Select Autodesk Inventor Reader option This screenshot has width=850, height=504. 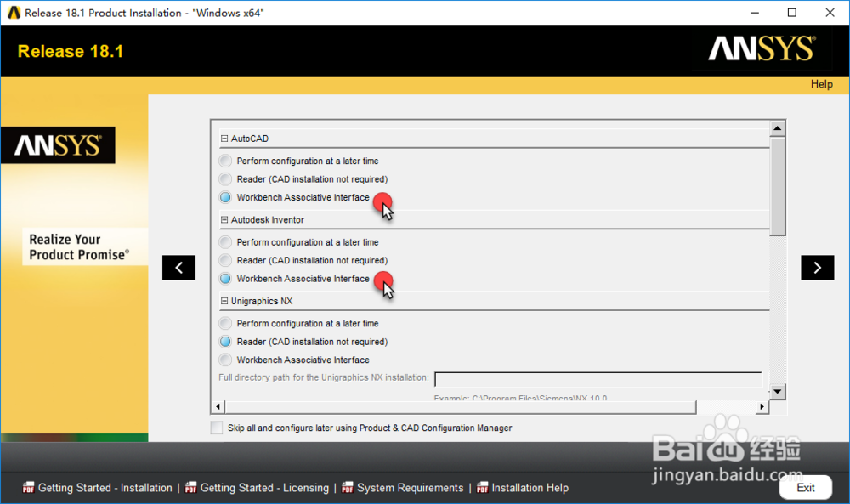[x=225, y=260]
